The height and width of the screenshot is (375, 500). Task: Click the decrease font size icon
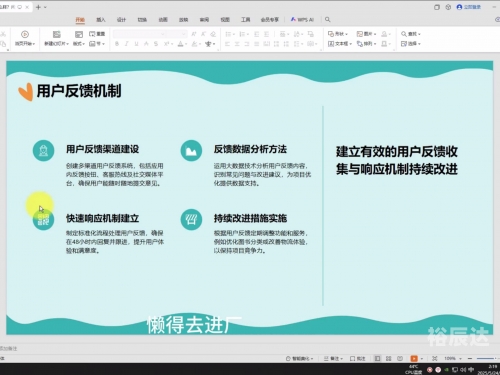point(203,34)
